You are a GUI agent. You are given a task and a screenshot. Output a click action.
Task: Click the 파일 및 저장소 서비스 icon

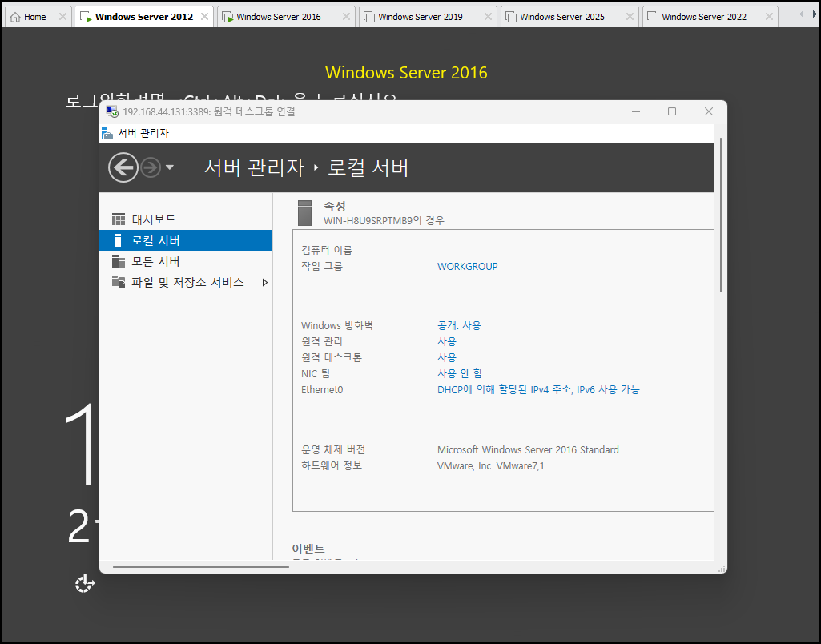coord(119,282)
